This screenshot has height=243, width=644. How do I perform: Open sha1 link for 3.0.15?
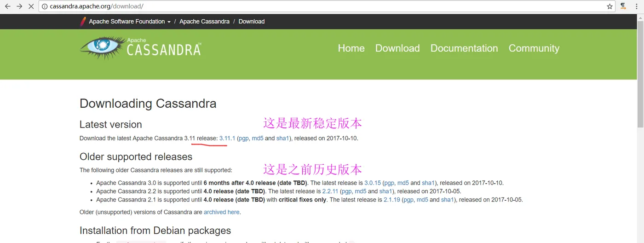coord(428,183)
